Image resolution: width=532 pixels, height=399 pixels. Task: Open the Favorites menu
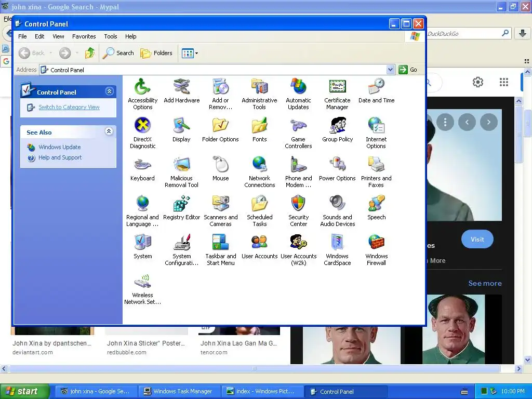[x=84, y=36]
